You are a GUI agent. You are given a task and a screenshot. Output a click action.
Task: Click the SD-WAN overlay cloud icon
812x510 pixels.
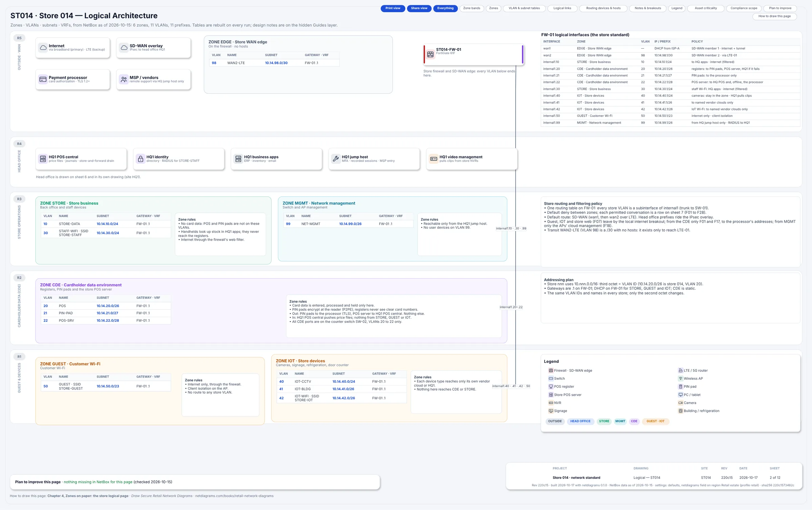124,48
